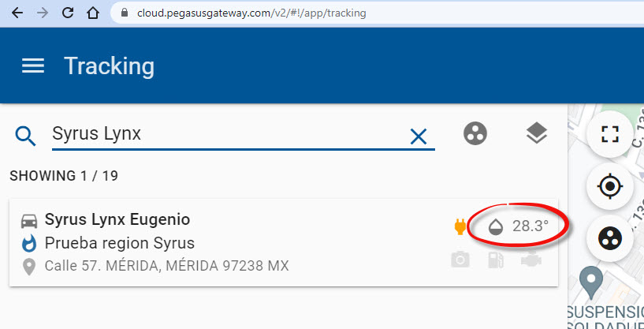
Task: Click the 28.3° temperature reading
Action: click(x=530, y=227)
